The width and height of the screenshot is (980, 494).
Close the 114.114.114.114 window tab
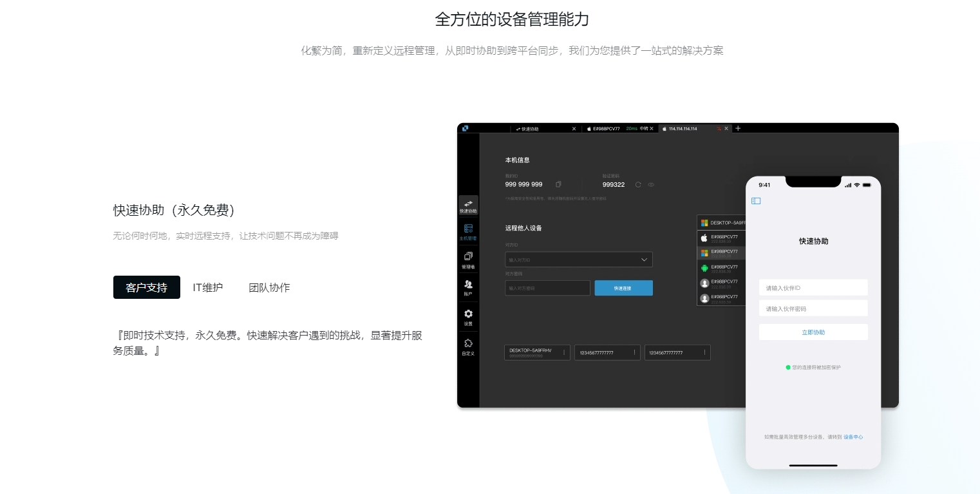(x=726, y=129)
